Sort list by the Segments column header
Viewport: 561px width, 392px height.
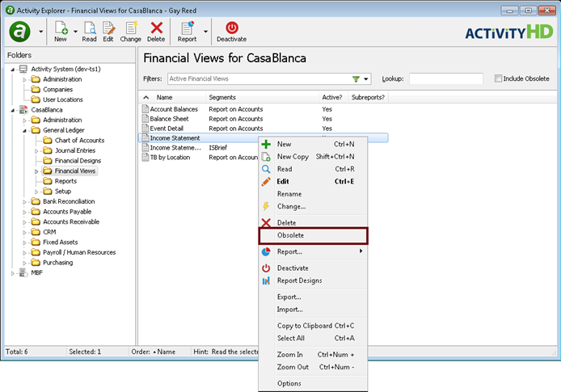[262, 97]
